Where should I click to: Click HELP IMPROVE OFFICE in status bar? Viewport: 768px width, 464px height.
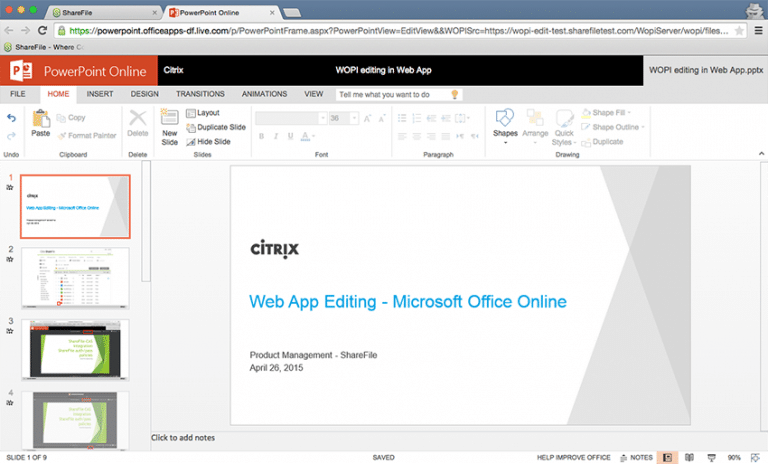[x=574, y=458]
